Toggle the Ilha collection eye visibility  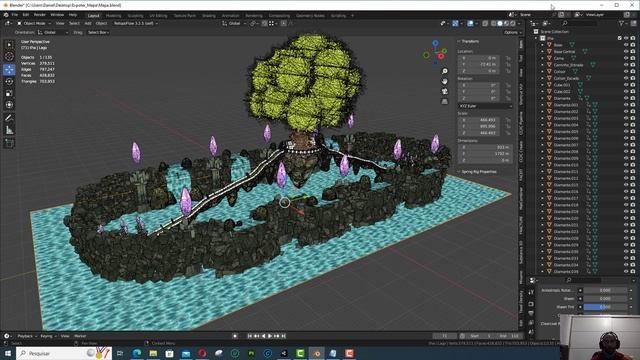point(626,38)
